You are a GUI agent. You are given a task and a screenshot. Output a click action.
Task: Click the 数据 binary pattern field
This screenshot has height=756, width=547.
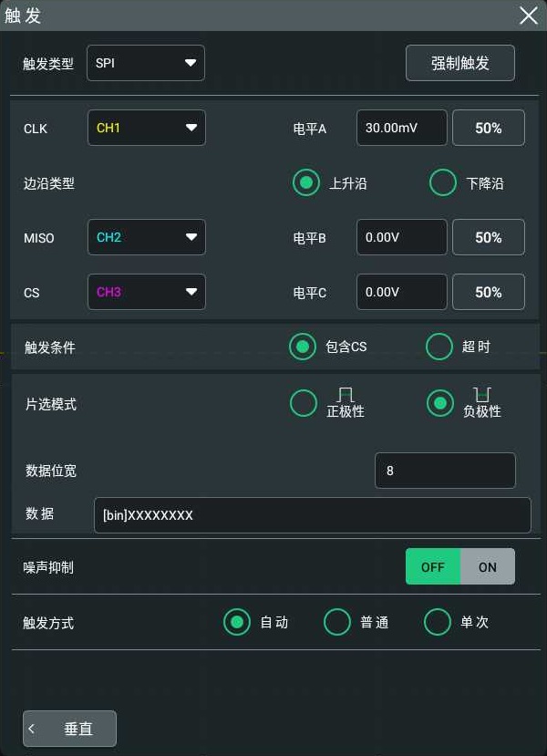pyautogui.click(x=313, y=515)
